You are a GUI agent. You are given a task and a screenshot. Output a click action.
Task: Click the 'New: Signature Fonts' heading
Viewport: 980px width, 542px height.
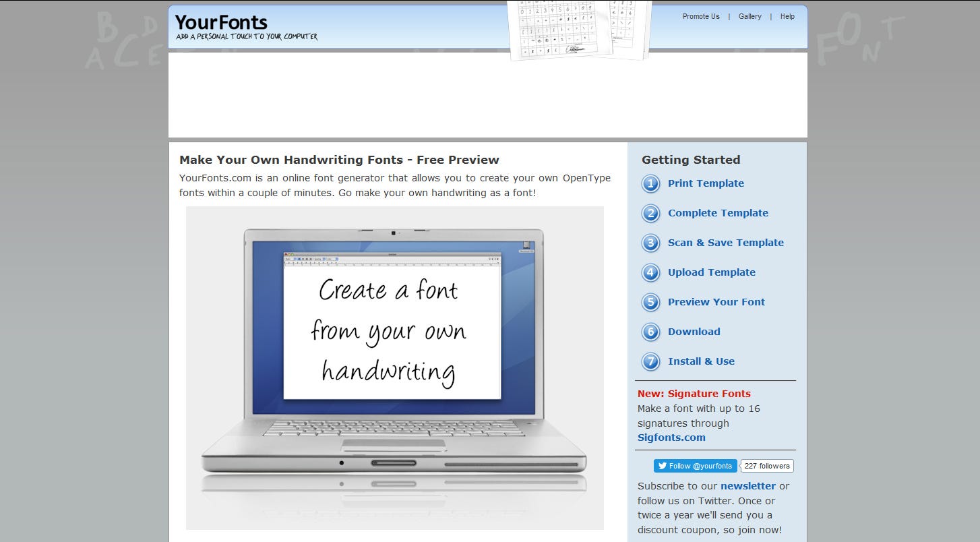(x=694, y=394)
